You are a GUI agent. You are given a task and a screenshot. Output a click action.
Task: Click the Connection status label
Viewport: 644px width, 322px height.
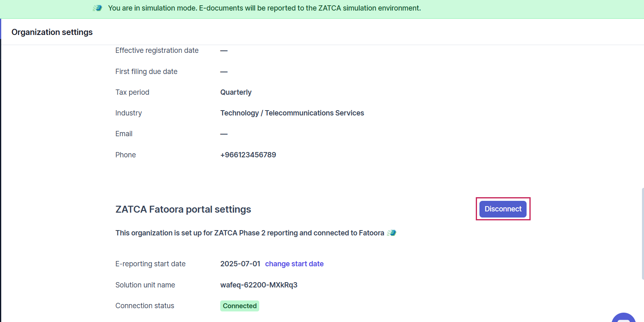coord(145,306)
